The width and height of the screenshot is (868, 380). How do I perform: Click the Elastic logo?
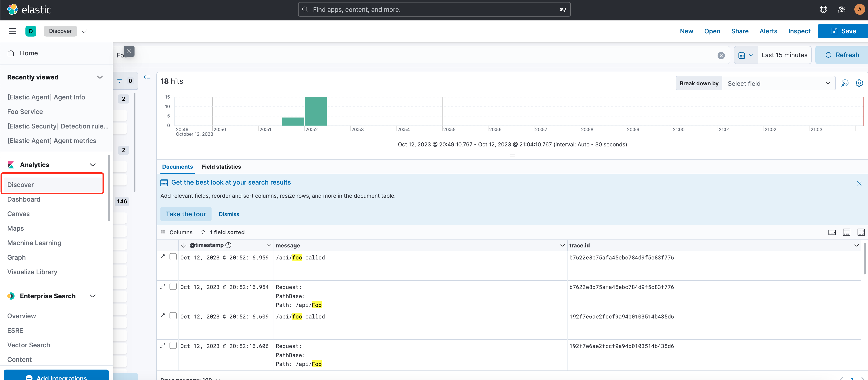click(29, 10)
